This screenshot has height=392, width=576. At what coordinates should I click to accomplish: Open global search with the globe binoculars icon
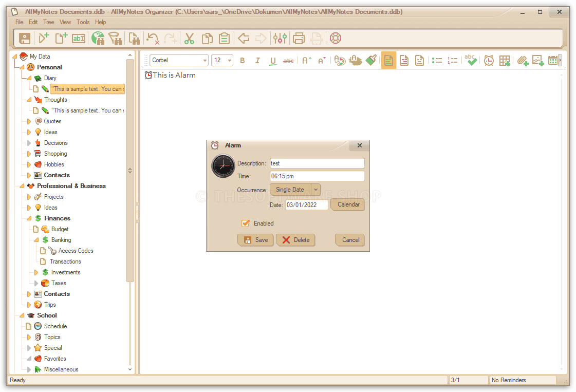[98, 38]
